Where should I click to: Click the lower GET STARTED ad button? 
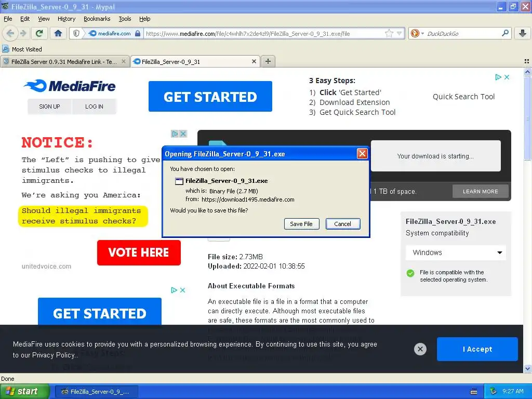[100, 312]
